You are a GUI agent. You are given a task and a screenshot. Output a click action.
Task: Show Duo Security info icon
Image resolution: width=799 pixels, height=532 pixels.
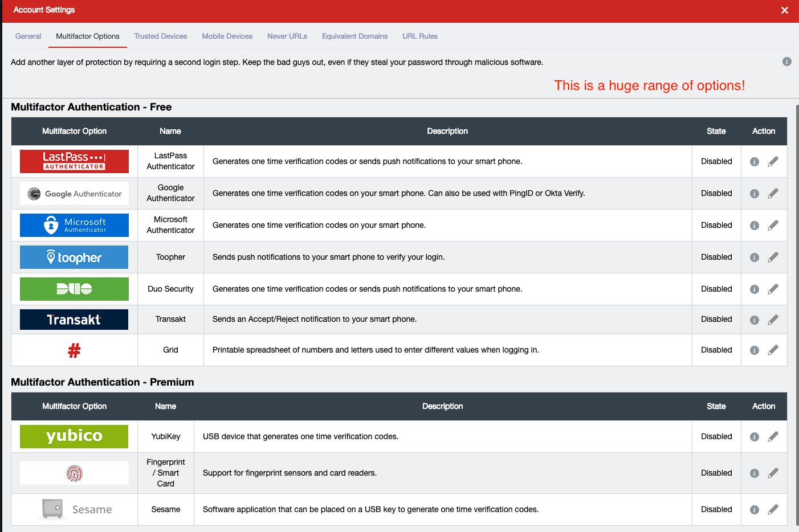coord(755,289)
